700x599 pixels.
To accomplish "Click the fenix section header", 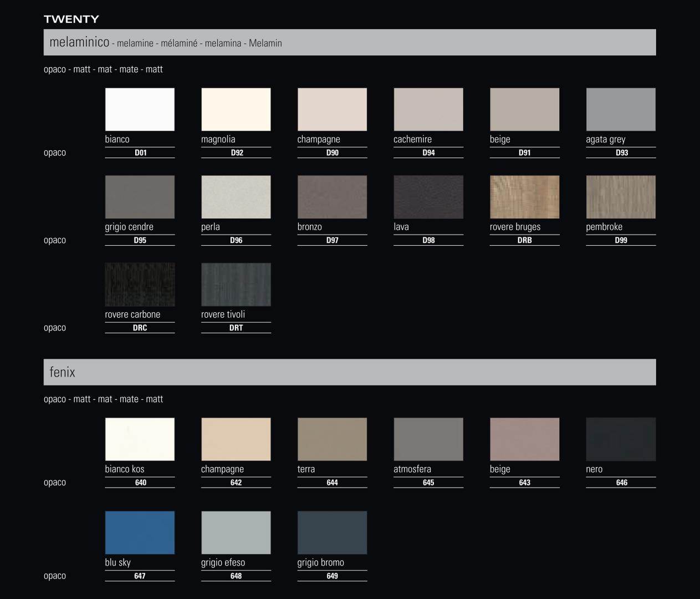I will pyautogui.click(x=350, y=372).
